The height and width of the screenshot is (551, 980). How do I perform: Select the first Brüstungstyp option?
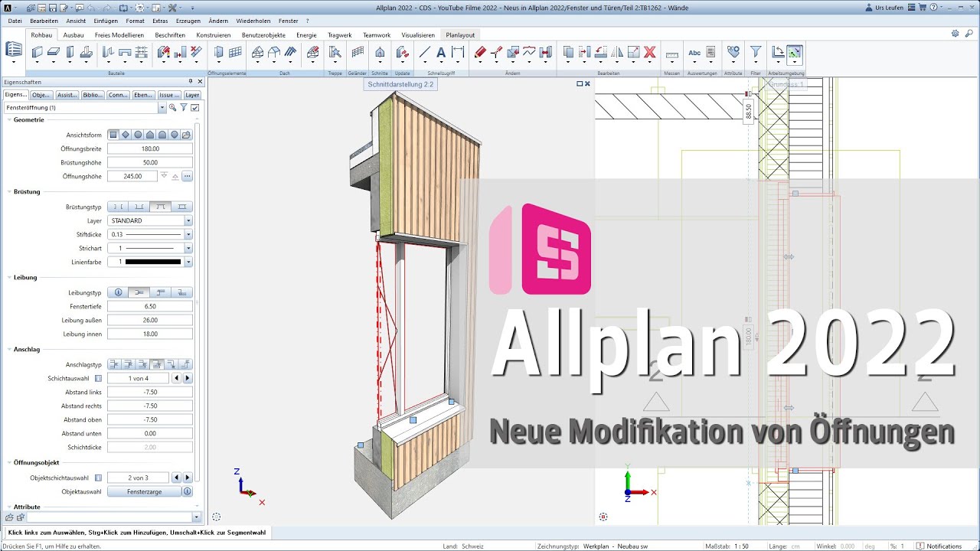[x=118, y=207]
